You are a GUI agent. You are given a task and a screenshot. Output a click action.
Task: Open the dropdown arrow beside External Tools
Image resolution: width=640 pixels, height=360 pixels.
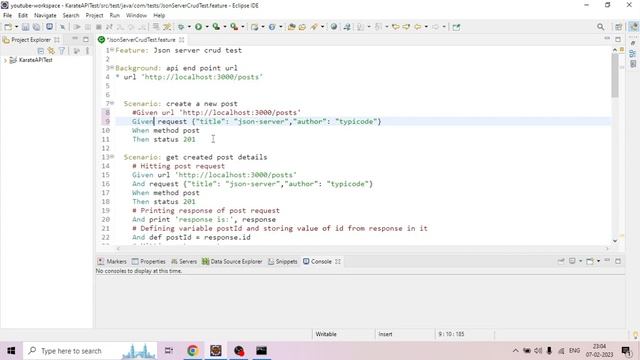[x=242, y=27]
